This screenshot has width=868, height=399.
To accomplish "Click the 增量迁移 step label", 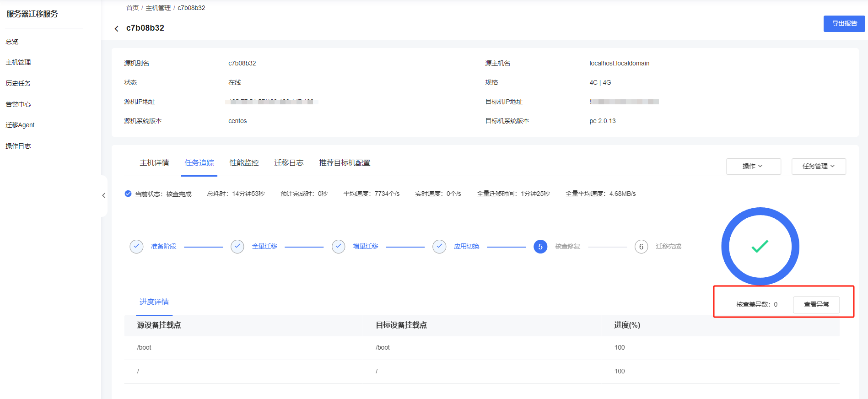I will pyautogui.click(x=366, y=246).
